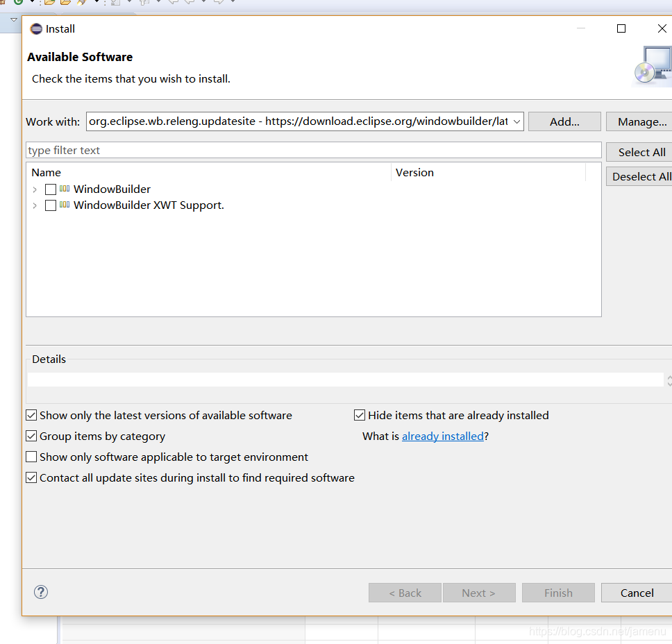Click the install CD and monitor image

(x=653, y=65)
